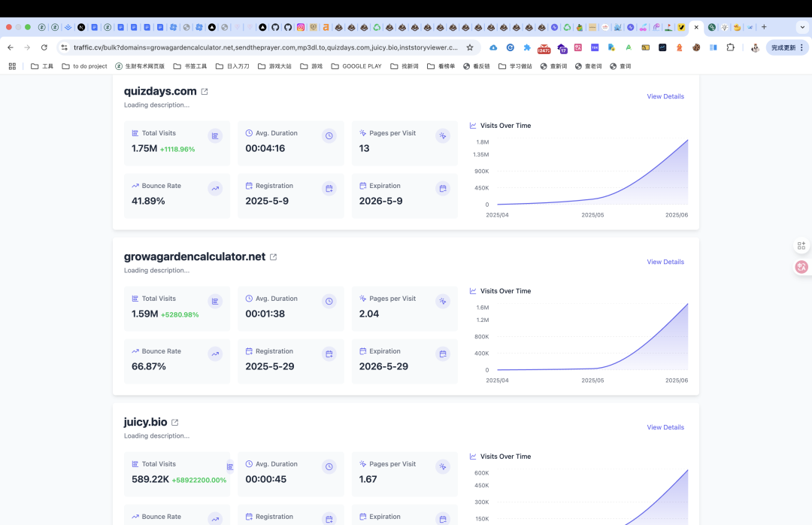
Task: Open the 游戏大站 bookmarks folder
Action: pos(274,66)
